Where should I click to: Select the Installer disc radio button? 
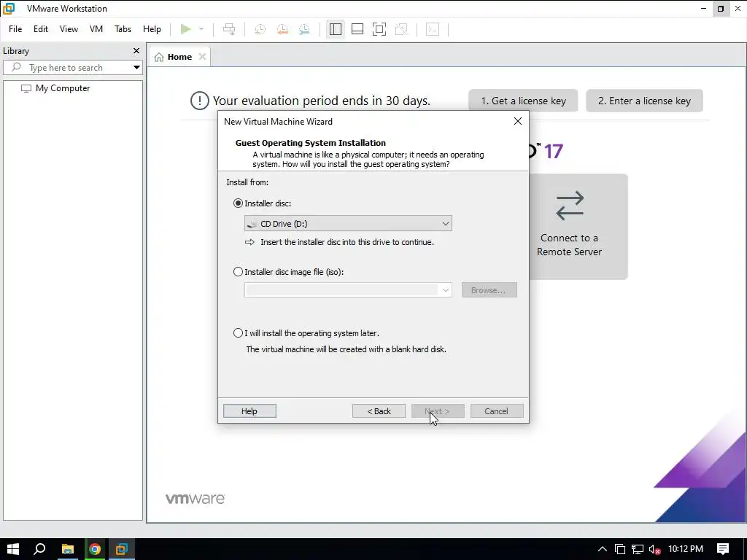coord(238,203)
